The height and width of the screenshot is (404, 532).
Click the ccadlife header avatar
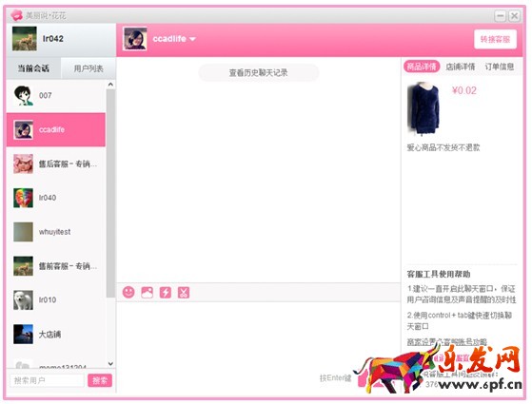click(135, 39)
